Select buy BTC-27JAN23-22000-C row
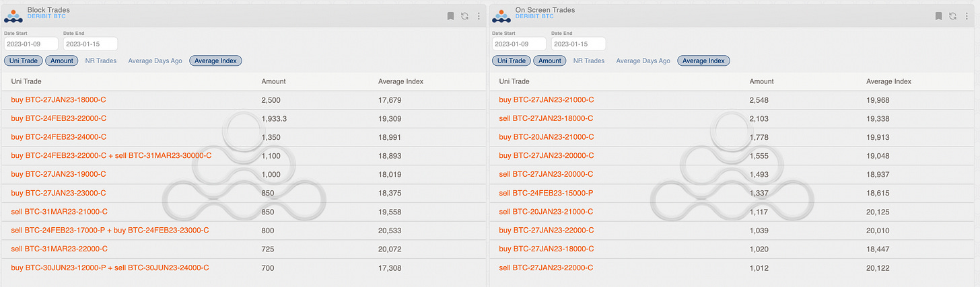980x287 pixels. (x=732, y=231)
